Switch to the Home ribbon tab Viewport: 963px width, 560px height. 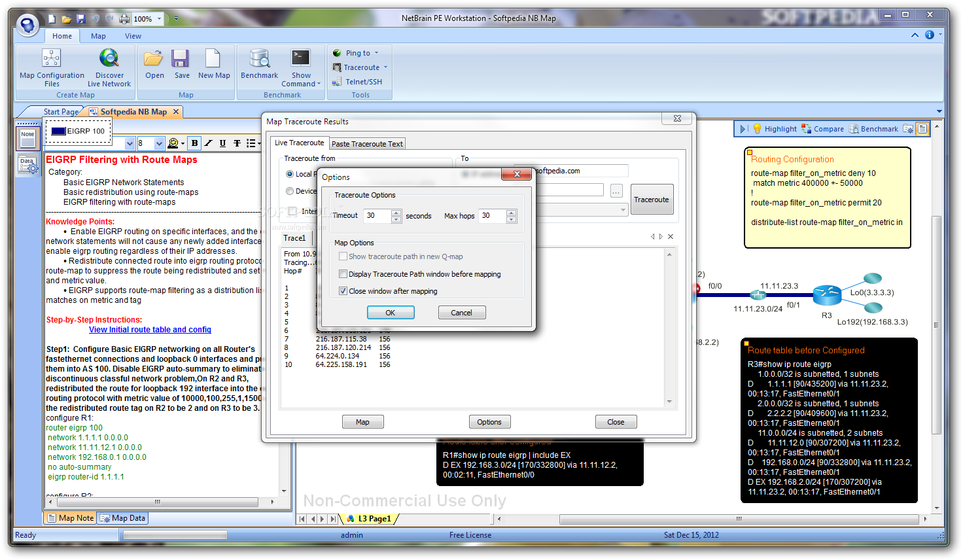(62, 36)
